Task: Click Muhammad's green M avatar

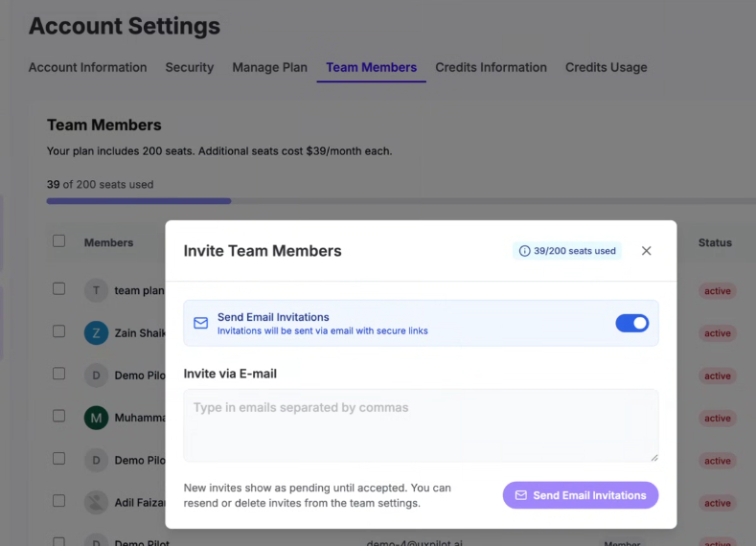Action: 96,418
